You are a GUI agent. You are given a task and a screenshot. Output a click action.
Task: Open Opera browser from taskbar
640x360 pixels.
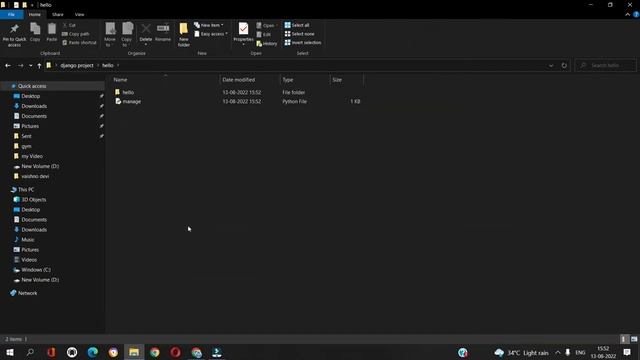click(176, 352)
